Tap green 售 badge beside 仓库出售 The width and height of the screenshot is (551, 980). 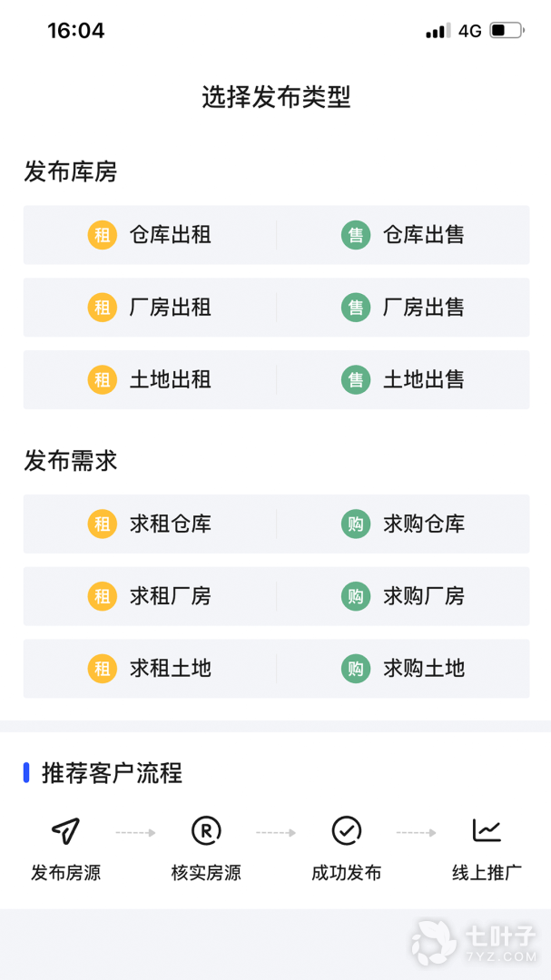[356, 235]
